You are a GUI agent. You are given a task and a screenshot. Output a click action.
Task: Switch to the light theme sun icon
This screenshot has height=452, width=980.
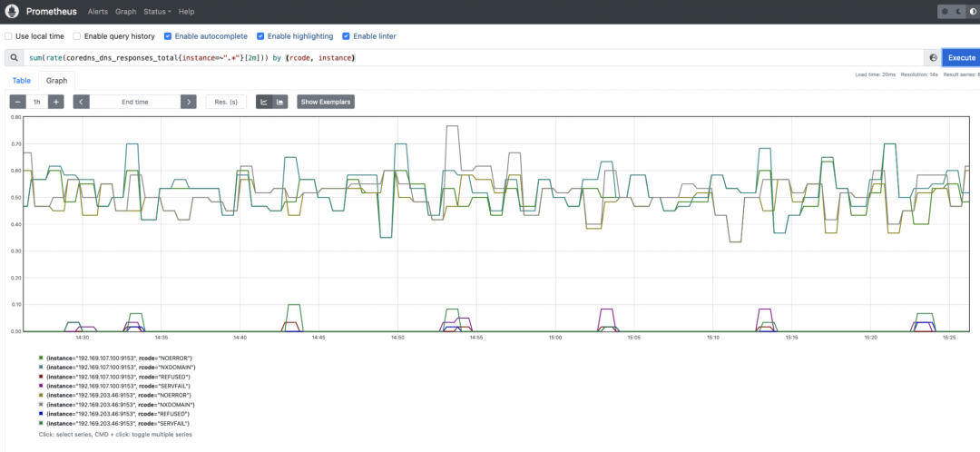pyautogui.click(x=945, y=12)
